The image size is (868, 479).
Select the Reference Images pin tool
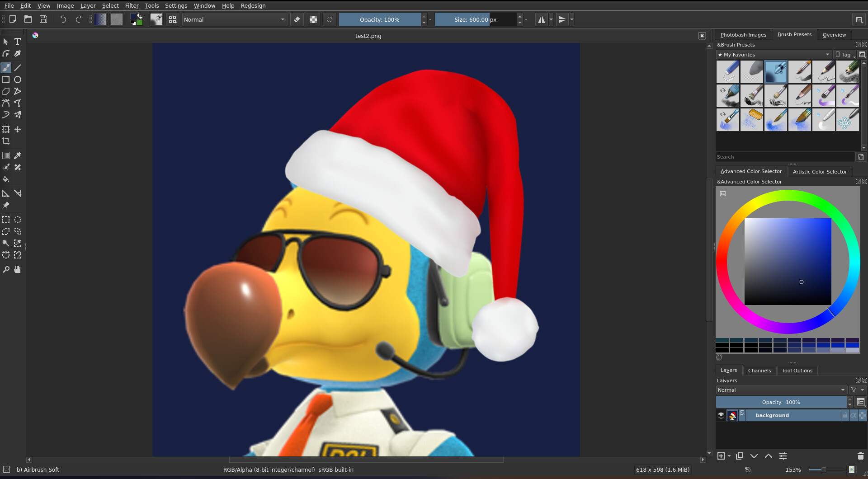(x=6, y=205)
